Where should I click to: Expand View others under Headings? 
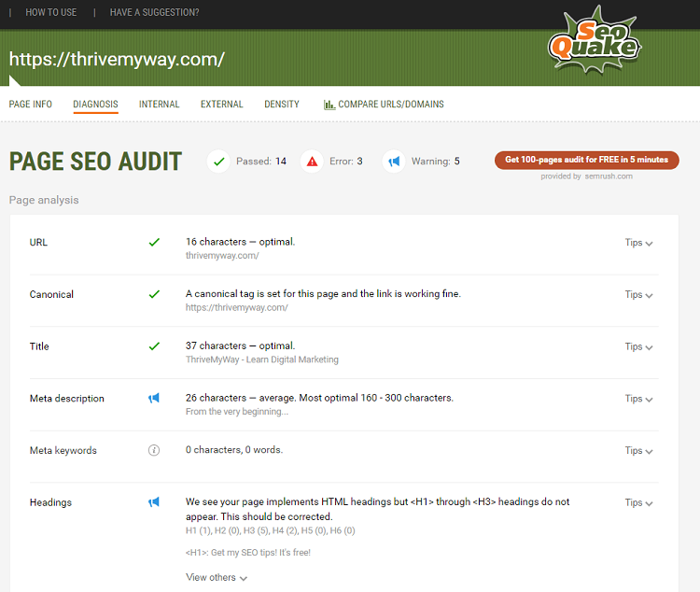tap(217, 577)
